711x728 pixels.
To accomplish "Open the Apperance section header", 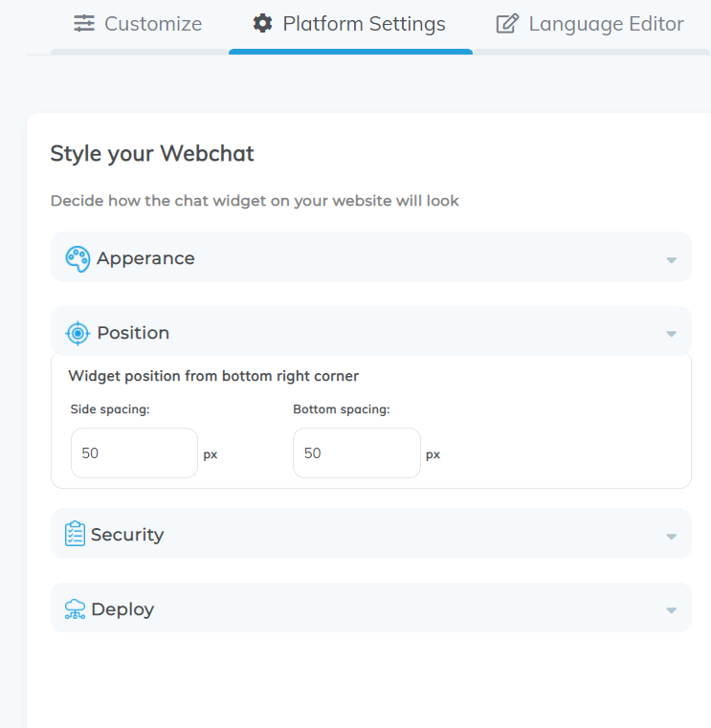I will (x=371, y=256).
